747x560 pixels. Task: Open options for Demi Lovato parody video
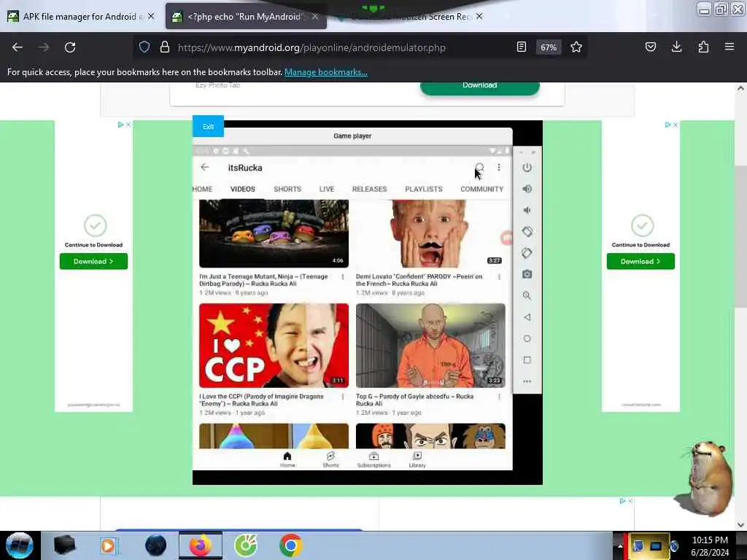pos(499,276)
